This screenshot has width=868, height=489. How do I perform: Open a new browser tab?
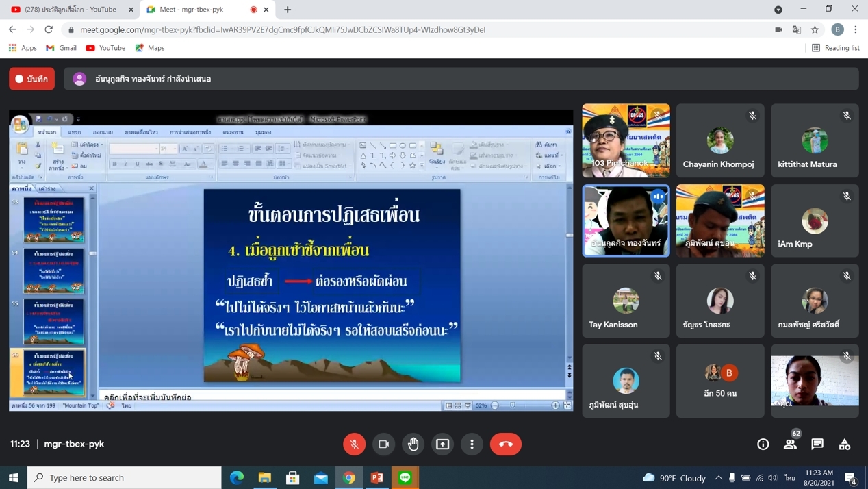pyautogui.click(x=288, y=10)
